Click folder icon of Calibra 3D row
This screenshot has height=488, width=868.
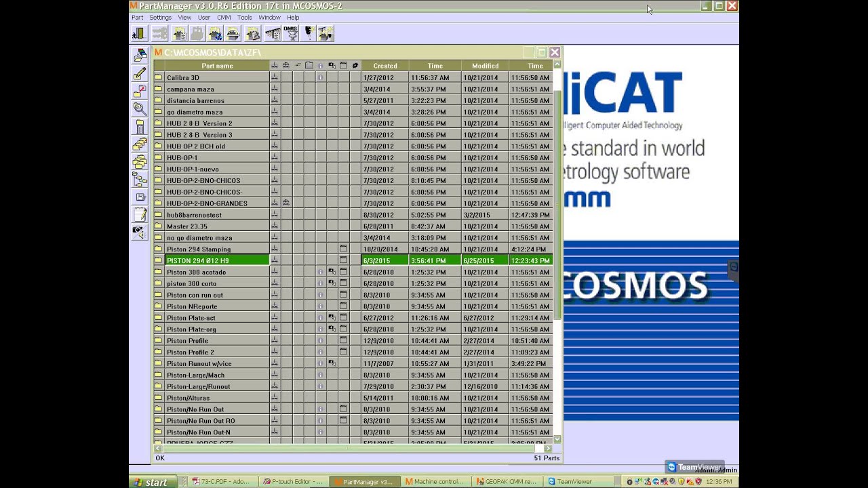coord(159,77)
